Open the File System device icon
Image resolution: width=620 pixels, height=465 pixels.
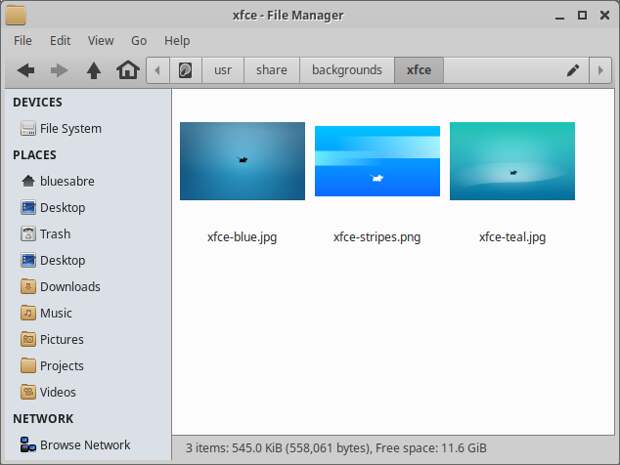click(28, 129)
